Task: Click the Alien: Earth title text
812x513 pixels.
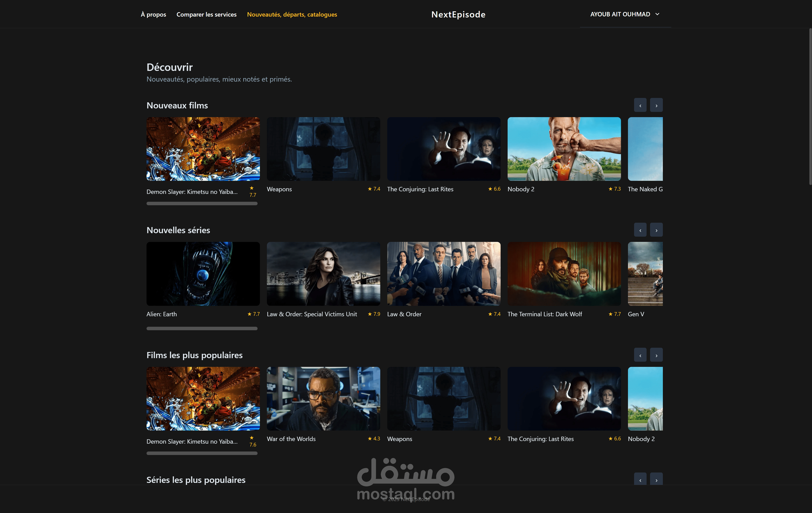Action: 162,314
